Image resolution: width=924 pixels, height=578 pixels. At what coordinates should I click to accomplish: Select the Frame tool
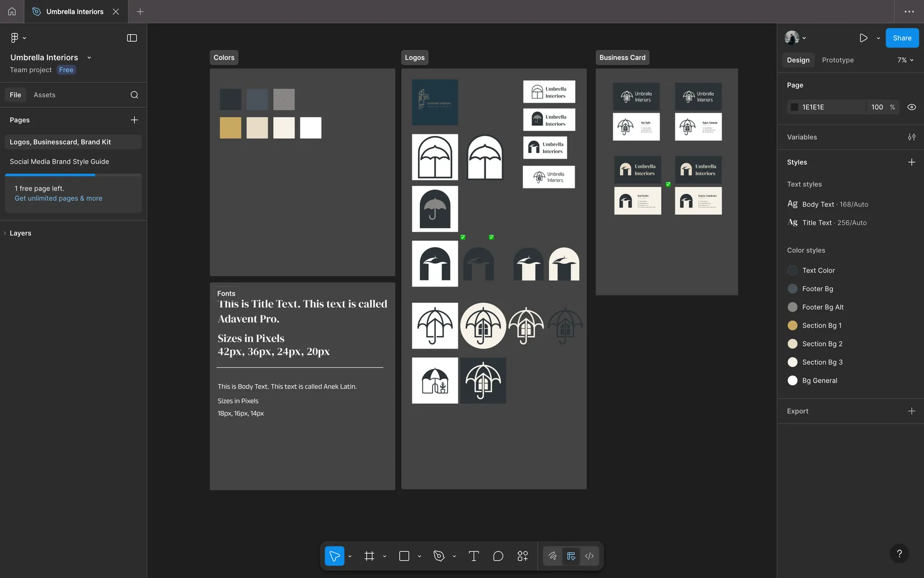(369, 556)
